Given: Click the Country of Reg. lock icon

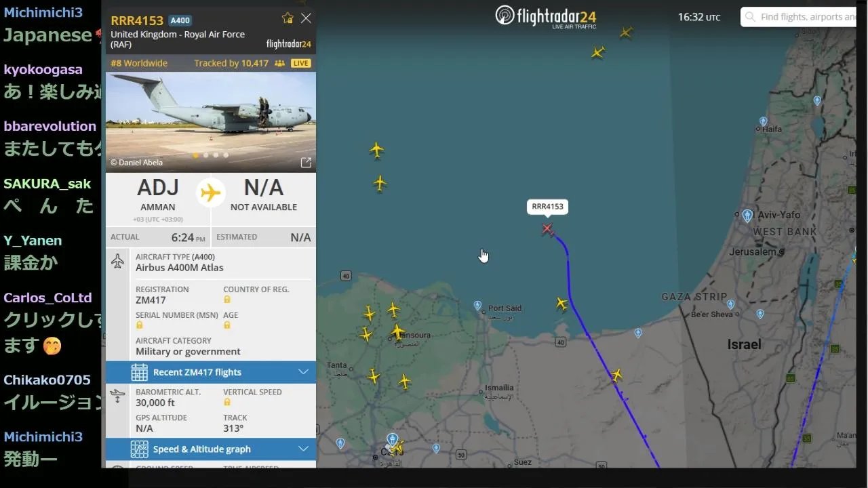Looking at the screenshot, I should [x=227, y=300].
